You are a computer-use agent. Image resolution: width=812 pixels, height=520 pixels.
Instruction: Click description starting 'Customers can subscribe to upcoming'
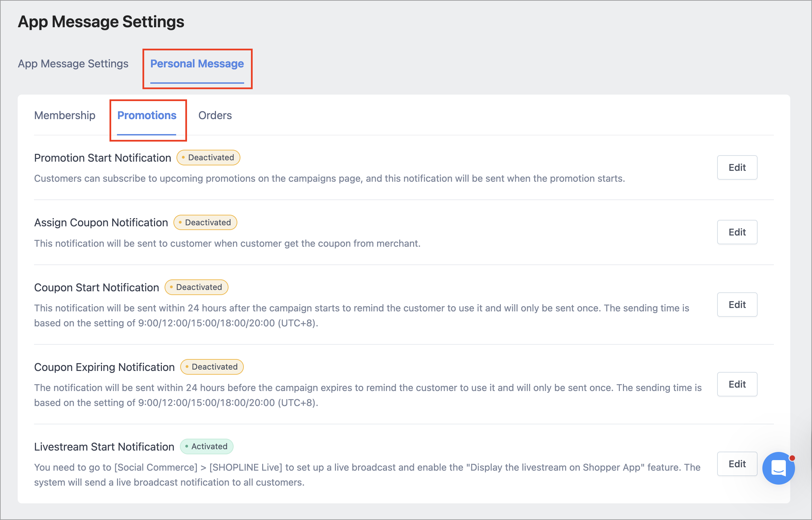329,179
